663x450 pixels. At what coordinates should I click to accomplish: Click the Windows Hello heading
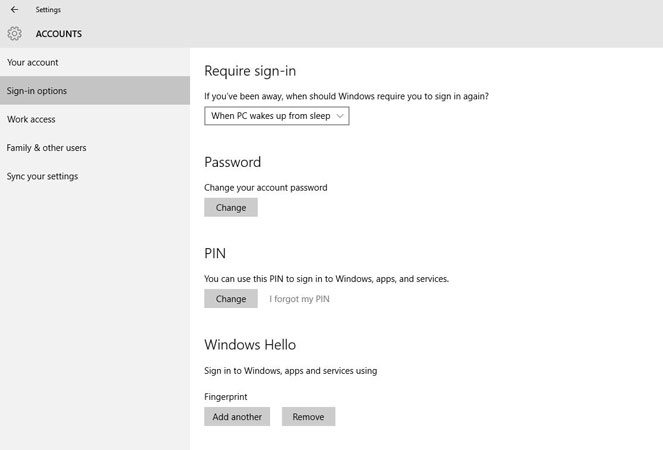coord(250,345)
